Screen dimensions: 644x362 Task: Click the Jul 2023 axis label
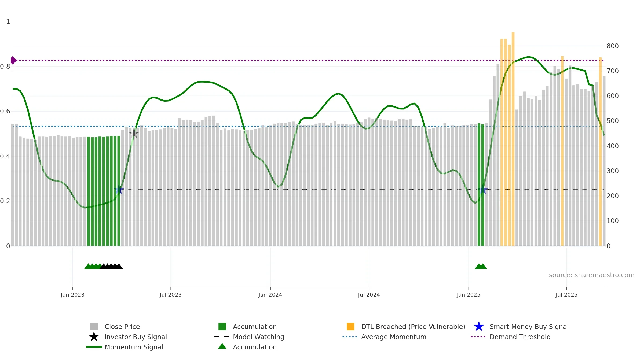[171, 295]
